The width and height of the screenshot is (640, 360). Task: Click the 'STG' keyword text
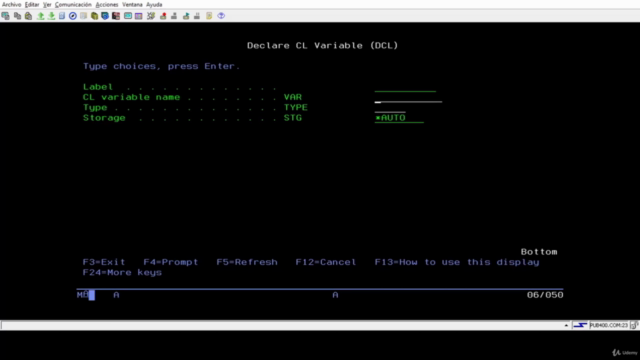coord(293,118)
